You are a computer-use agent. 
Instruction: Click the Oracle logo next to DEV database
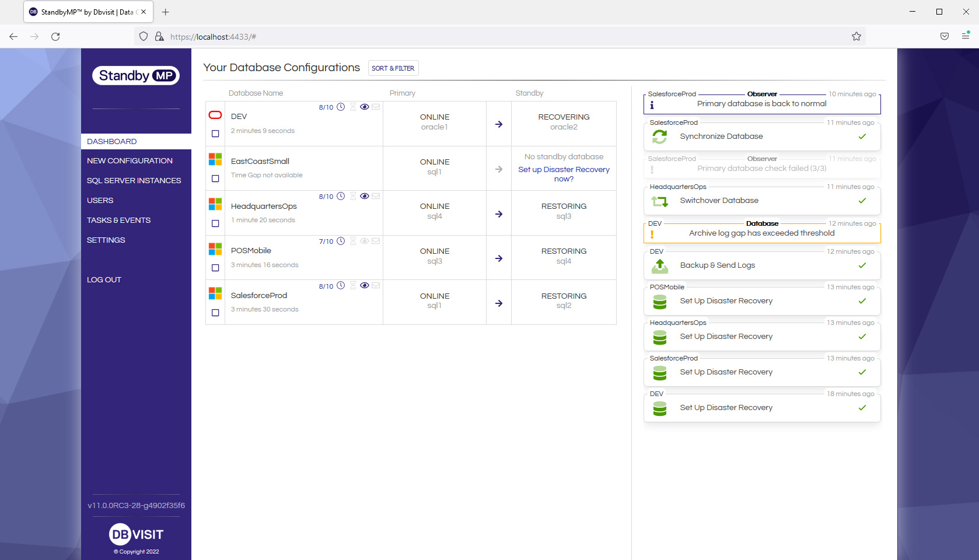[215, 115]
